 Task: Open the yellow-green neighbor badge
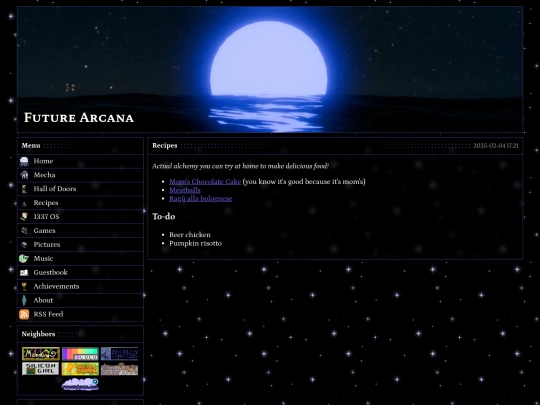pos(80,368)
